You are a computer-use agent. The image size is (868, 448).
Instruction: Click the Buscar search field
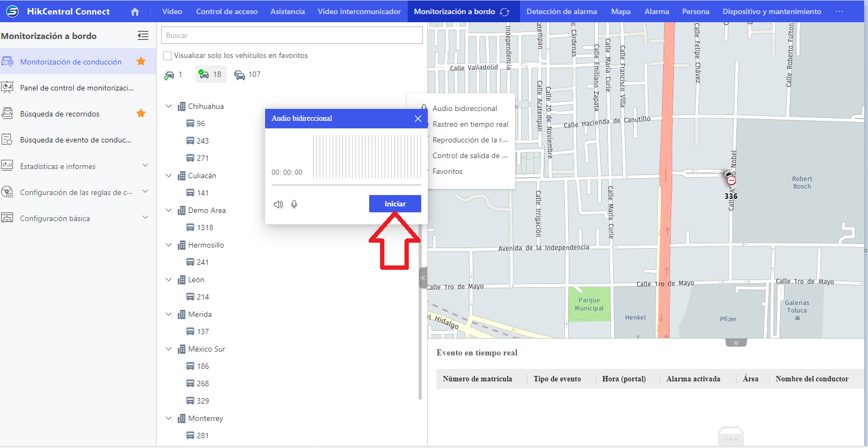click(x=292, y=35)
